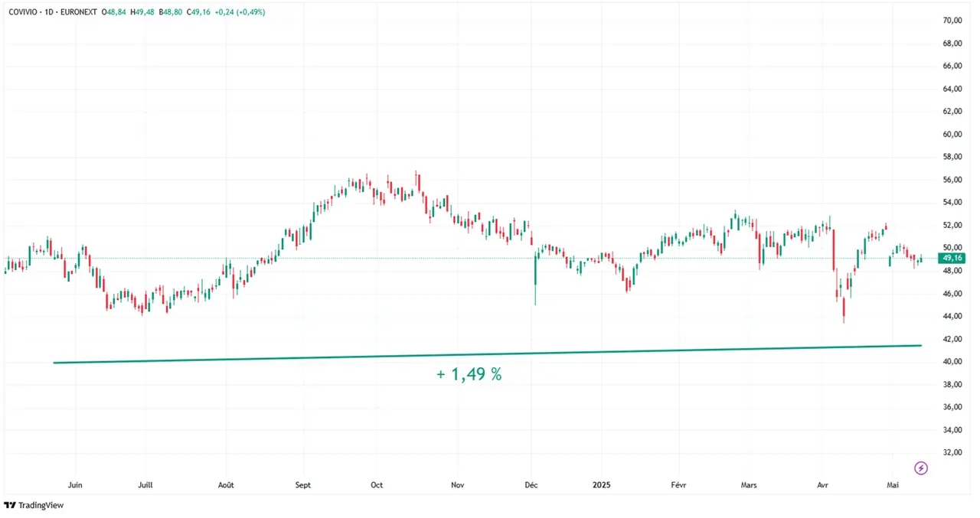
Task: Click the Déc label on time axis
Action: pyautogui.click(x=531, y=485)
